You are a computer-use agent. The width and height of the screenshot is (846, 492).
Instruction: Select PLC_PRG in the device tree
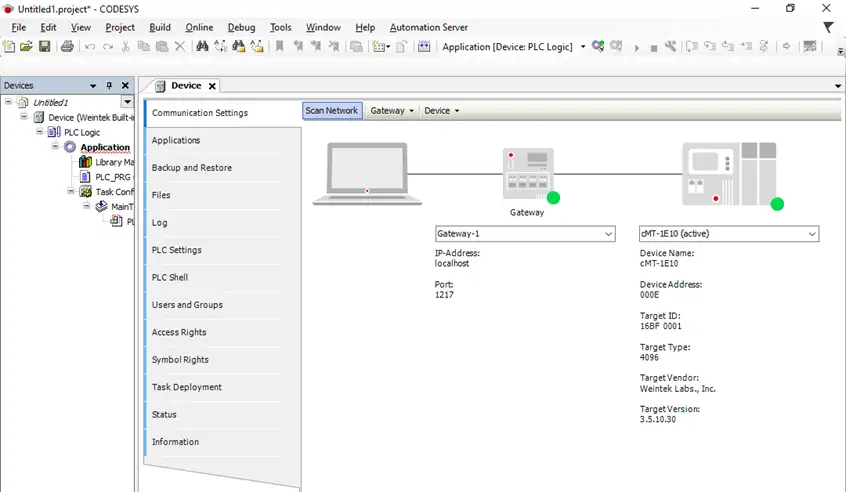click(x=112, y=177)
